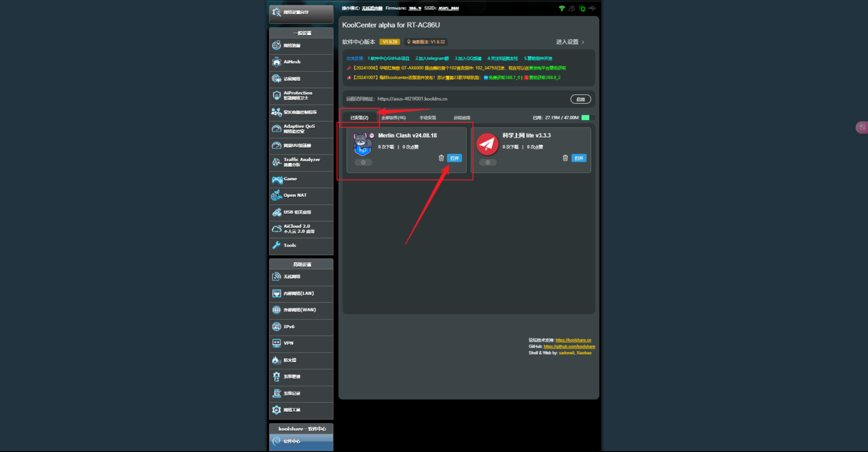Open 外部网络(WAN) settings
The width and height of the screenshot is (868, 452).
(301, 310)
